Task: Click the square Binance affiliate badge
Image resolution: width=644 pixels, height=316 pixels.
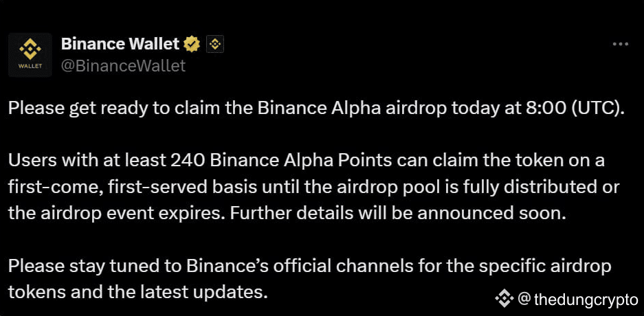Action: click(x=214, y=44)
